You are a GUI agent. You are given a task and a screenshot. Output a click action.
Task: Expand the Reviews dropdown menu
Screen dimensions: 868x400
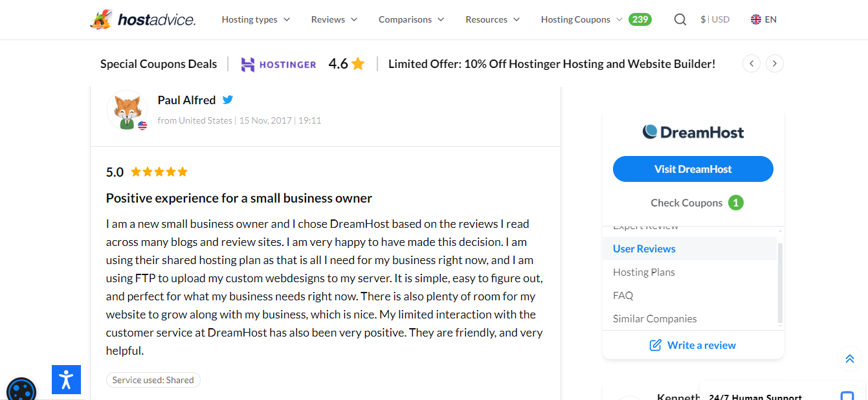pos(334,19)
